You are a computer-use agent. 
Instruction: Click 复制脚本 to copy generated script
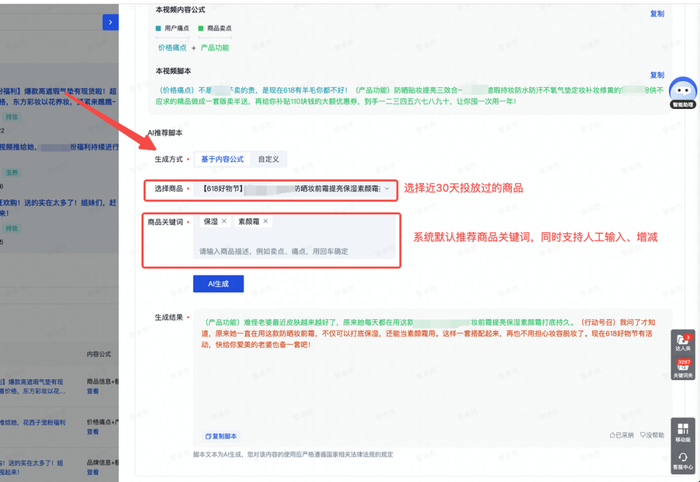pos(221,436)
